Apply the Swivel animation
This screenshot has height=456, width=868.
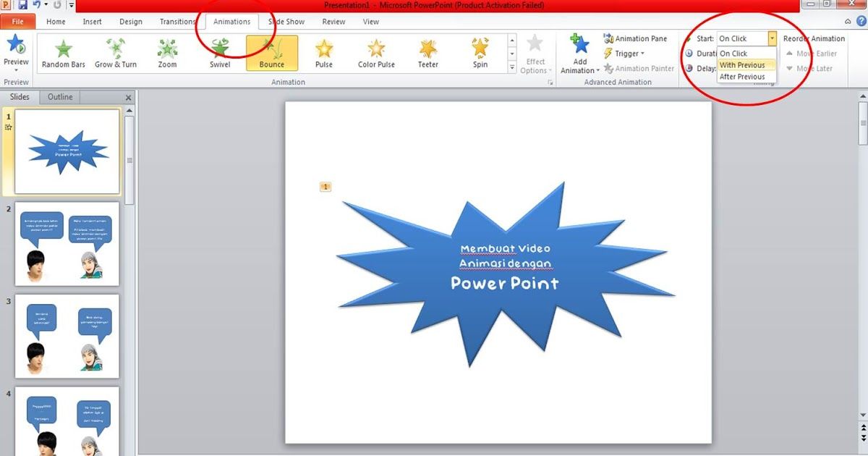(x=220, y=53)
